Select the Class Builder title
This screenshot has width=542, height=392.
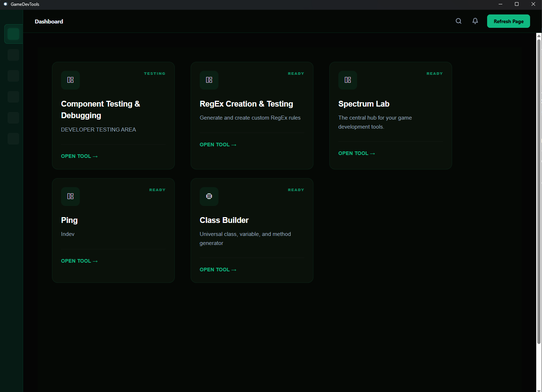(x=224, y=220)
